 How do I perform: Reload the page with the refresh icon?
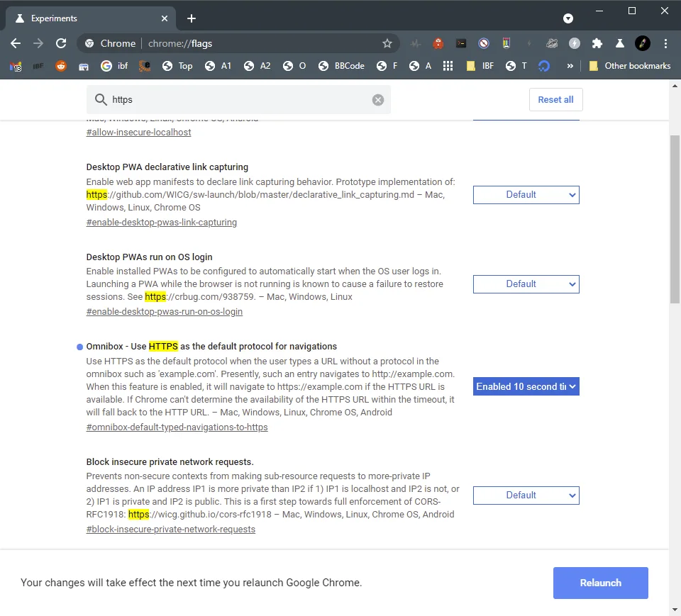[61, 43]
